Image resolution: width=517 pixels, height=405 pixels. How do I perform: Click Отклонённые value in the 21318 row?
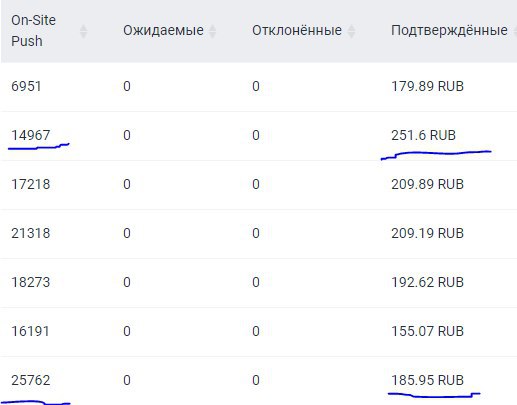click(256, 233)
